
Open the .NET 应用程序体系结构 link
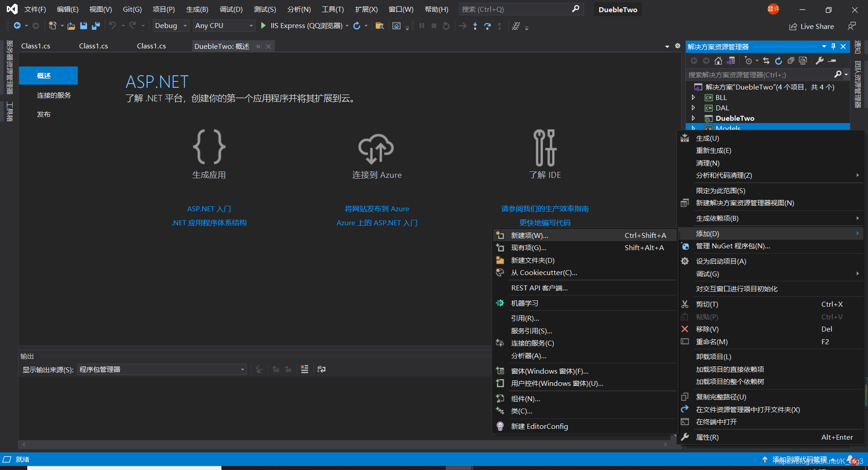tap(209, 223)
